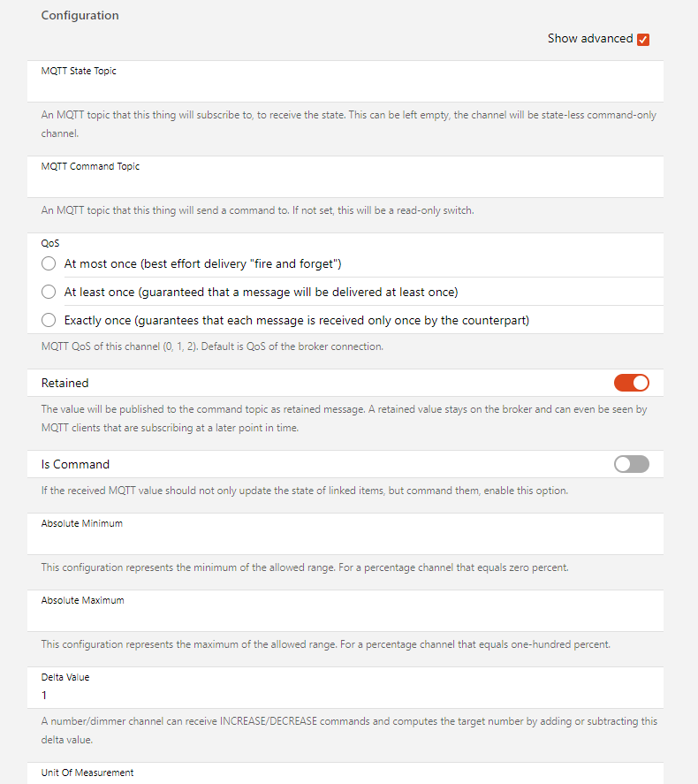Image resolution: width=698 pixels, height=784 pixels.
Task: Select the 'At most once' QoS radio button
Action: [49, 263]
